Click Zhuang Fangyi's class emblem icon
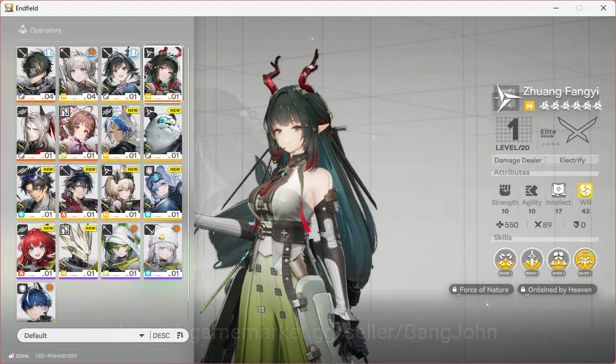616x364 pixels. [x=507, y=98]
